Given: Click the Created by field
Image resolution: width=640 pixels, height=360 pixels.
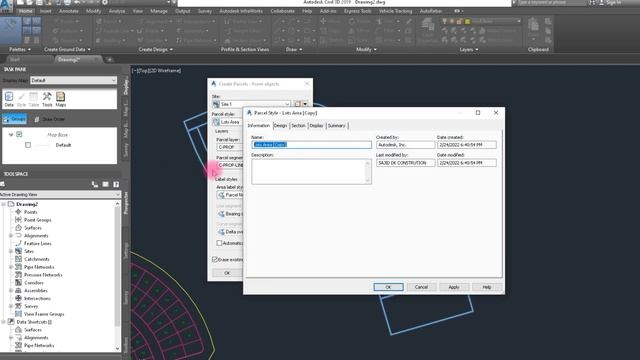Looking at the screenshot, I should click(406, 144).
